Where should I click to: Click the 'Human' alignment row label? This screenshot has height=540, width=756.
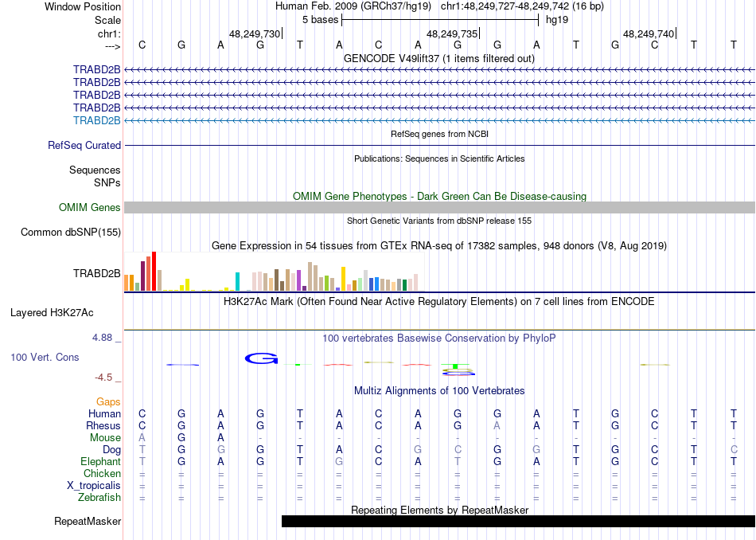(104, 414)
